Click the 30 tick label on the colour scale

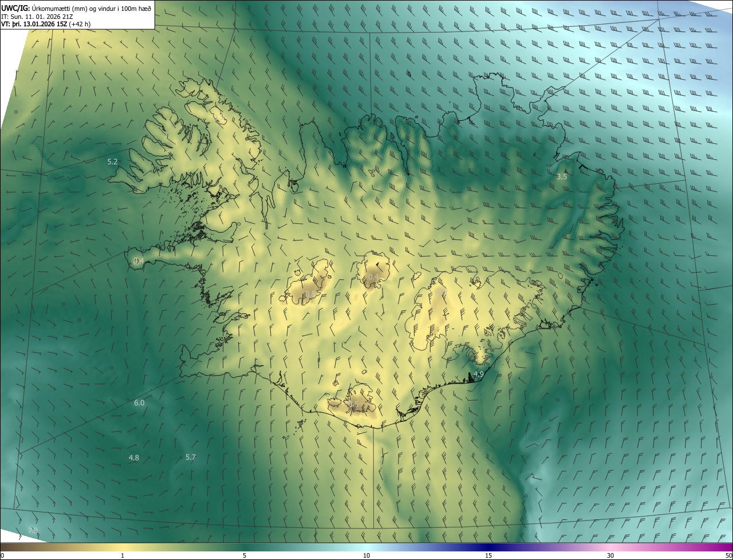coord(610,555)
